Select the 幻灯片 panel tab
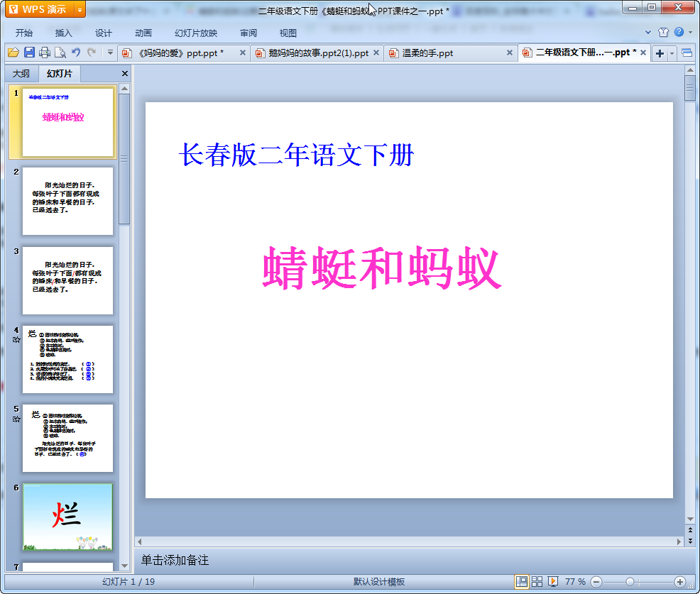The width and height of the screenshot is (700, 594). click(x=60, y=74)
